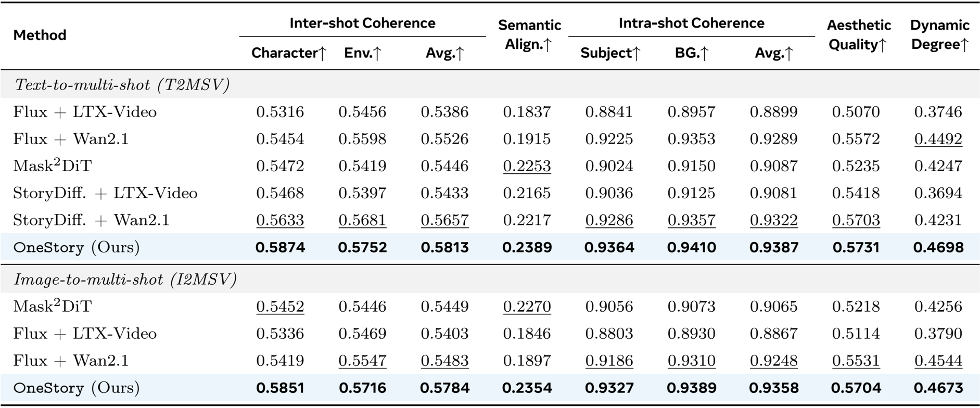The height and width of the screenshot is (408, 980).
Task: Select the underlined 0.2253 semantic alignment value
Action: click(527, 166)
